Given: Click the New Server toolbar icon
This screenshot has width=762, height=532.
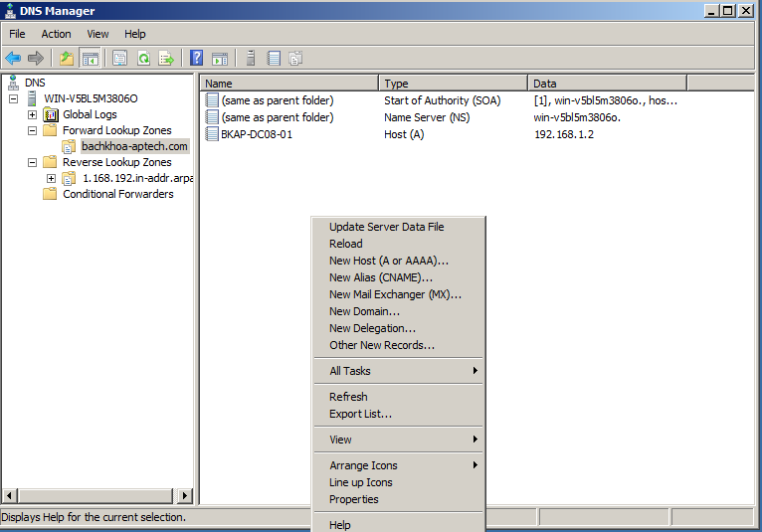Looking at the screenshot, I should click(251, 58).
